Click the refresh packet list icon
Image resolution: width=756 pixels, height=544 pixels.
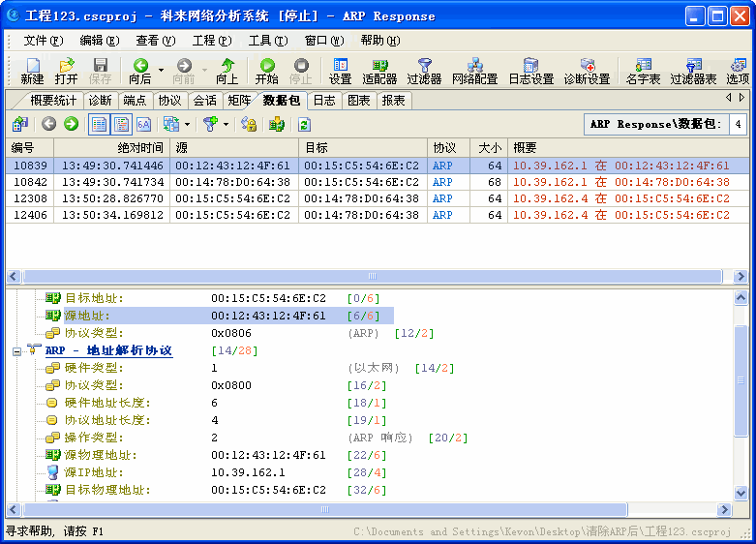(x=304, y=125)
